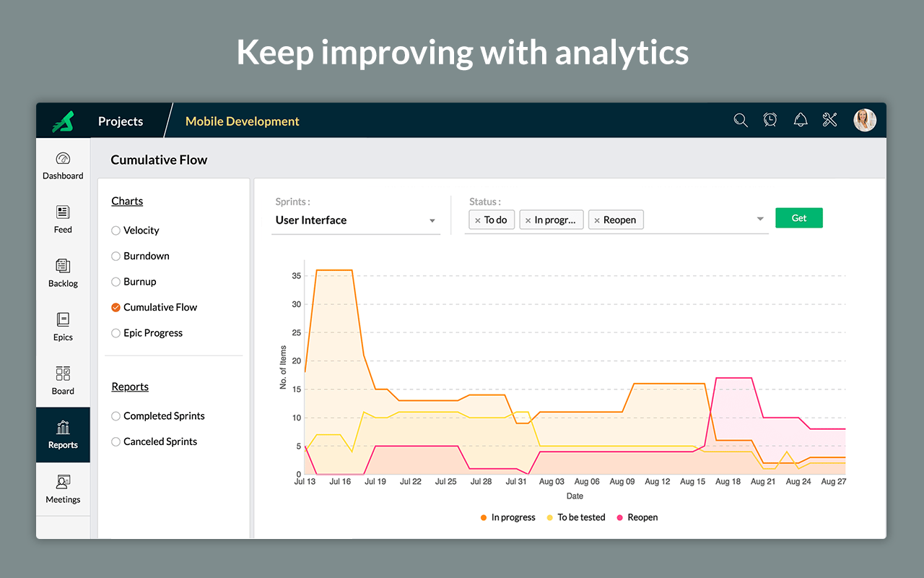Expand the Status selection dropdown

click(759, 219)
